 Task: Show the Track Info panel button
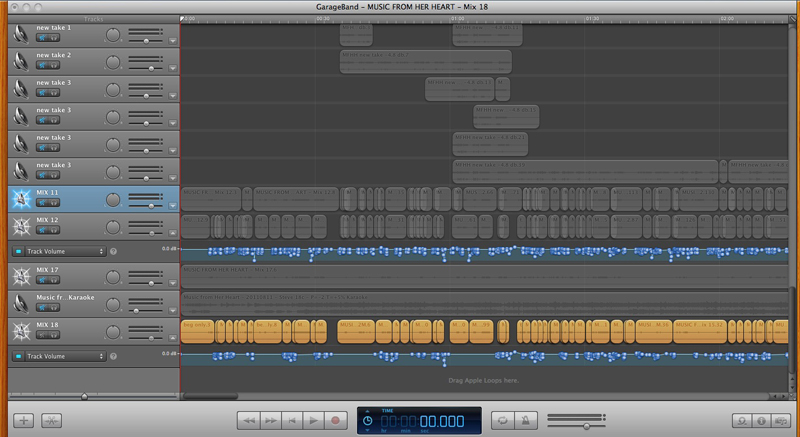click(762, 421)
